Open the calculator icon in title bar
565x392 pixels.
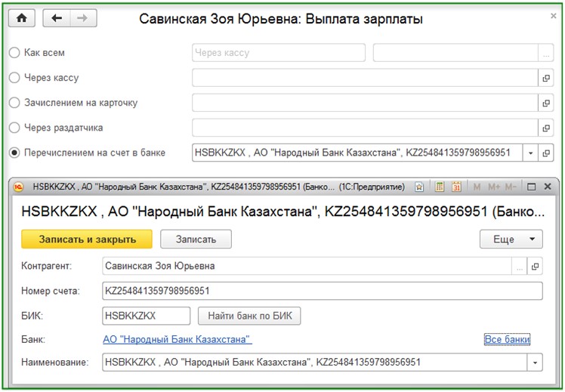coord(440,187)
